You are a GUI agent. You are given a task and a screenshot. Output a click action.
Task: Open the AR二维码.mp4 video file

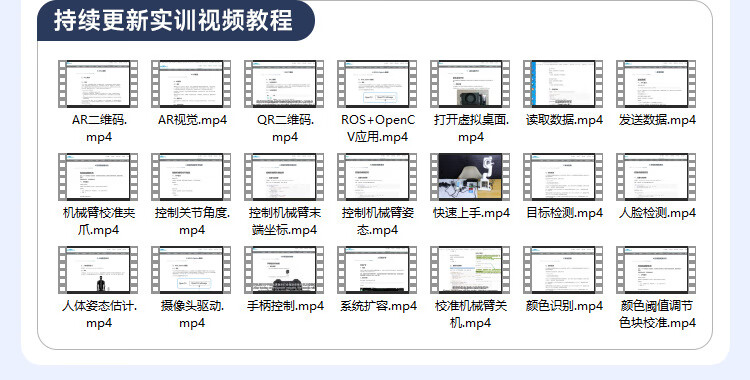click(98, 84)
